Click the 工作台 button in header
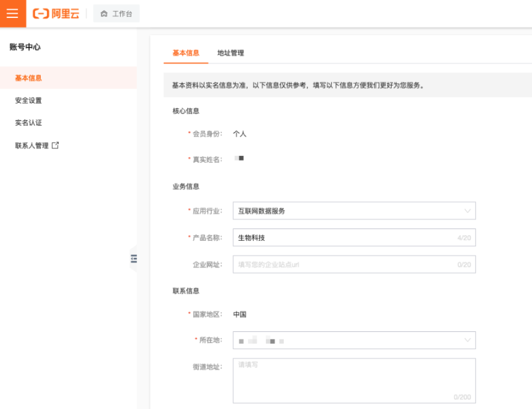532x409 pixels. [116, 14]
